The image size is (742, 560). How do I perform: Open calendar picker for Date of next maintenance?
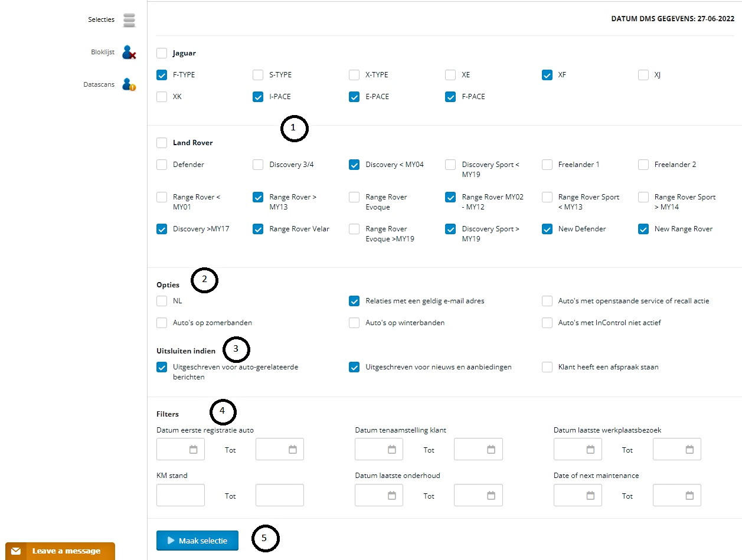tap(591, 495)
